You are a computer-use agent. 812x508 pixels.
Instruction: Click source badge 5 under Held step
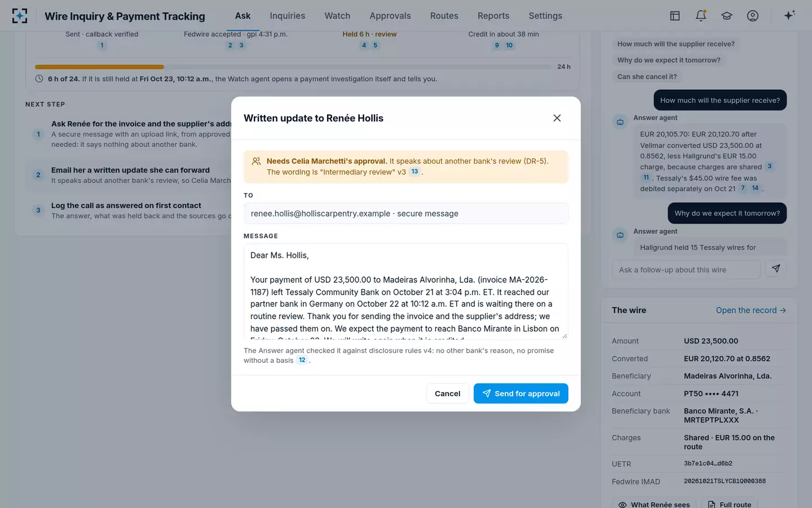pos(376,45)
